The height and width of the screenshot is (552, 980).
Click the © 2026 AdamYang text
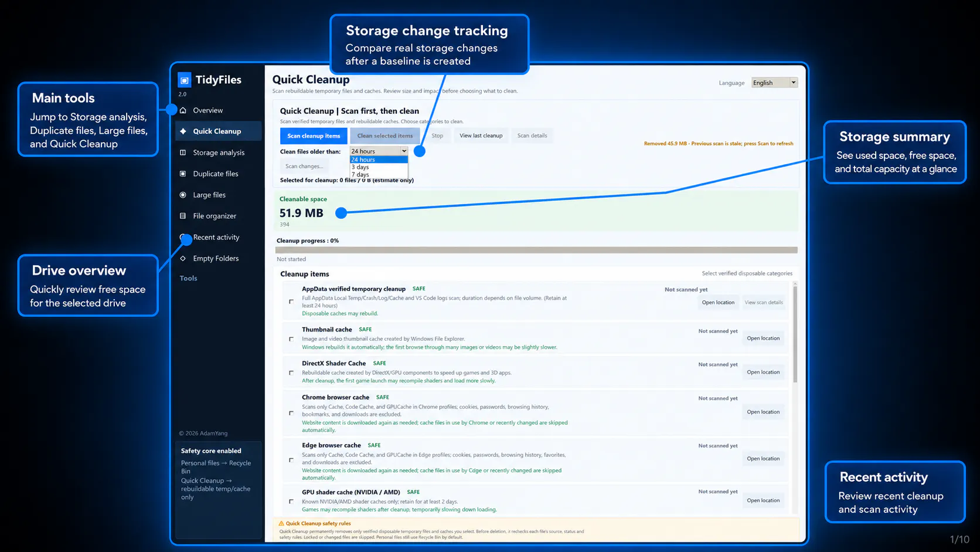[203, 434]
